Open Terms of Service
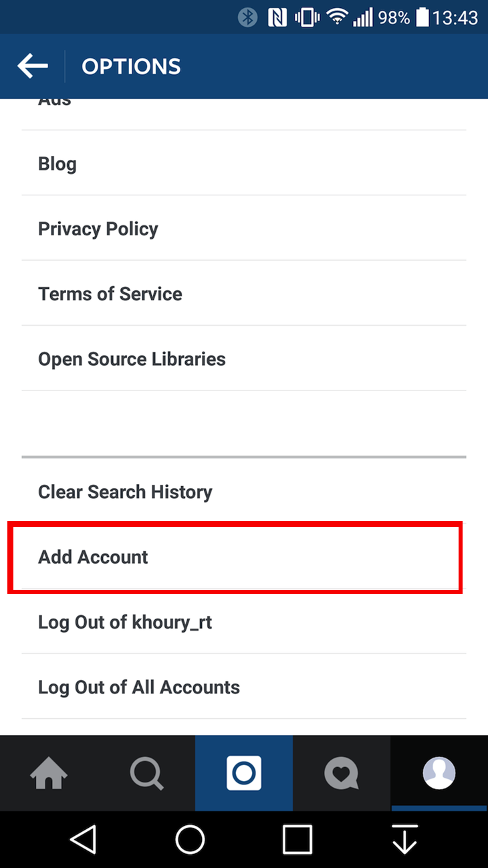 [x=110, y=294]
